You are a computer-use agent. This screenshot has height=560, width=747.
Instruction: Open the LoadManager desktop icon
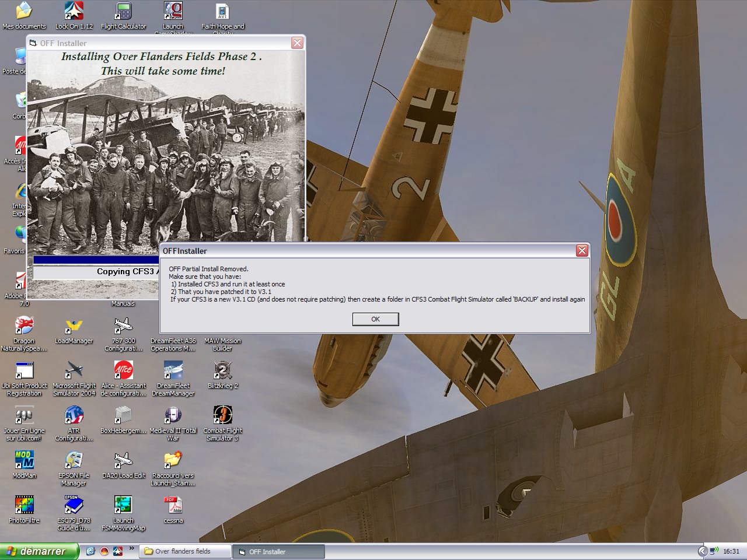(74, 325)
